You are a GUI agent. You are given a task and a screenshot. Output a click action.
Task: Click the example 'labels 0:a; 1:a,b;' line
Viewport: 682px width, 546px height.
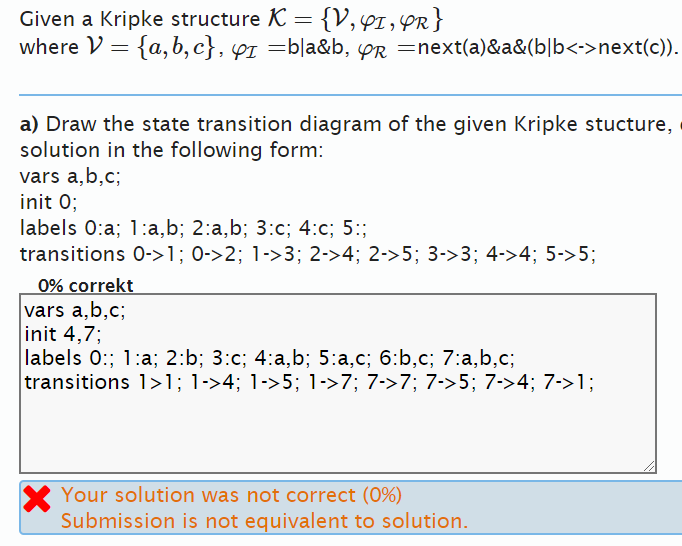(194, 228)
